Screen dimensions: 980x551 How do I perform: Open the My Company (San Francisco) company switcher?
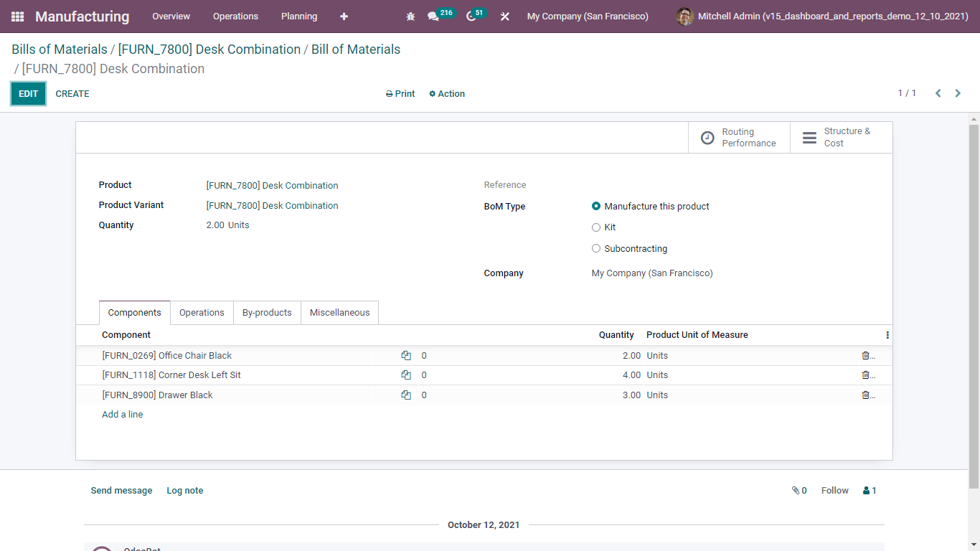(x=587, y=16)
